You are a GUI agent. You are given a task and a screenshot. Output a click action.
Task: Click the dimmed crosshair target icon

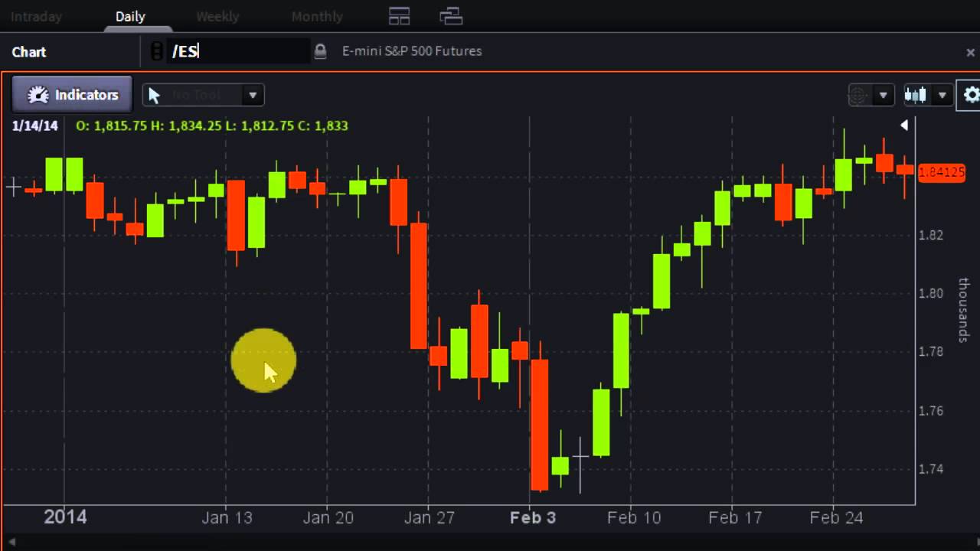coord(858,95)
